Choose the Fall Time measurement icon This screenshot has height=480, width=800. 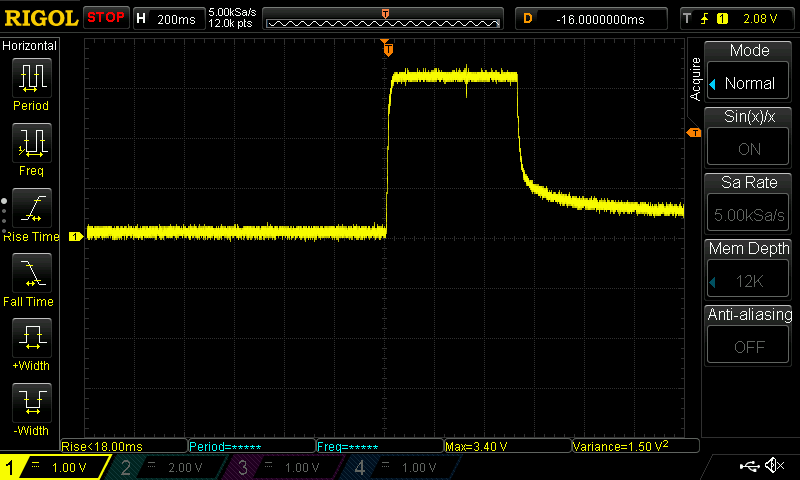pyautogui.click(x=31, y=272)
